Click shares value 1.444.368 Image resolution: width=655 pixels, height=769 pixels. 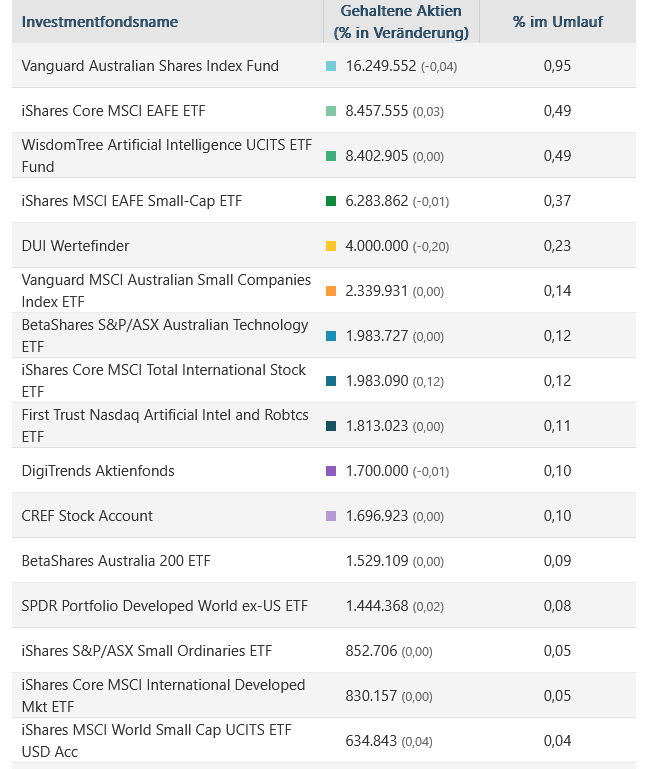377,606
